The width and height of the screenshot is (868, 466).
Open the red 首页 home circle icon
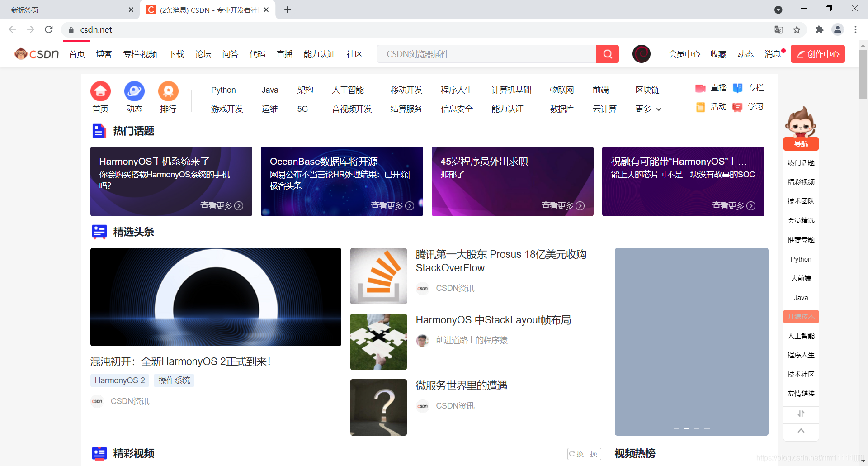tap(100, 91)
